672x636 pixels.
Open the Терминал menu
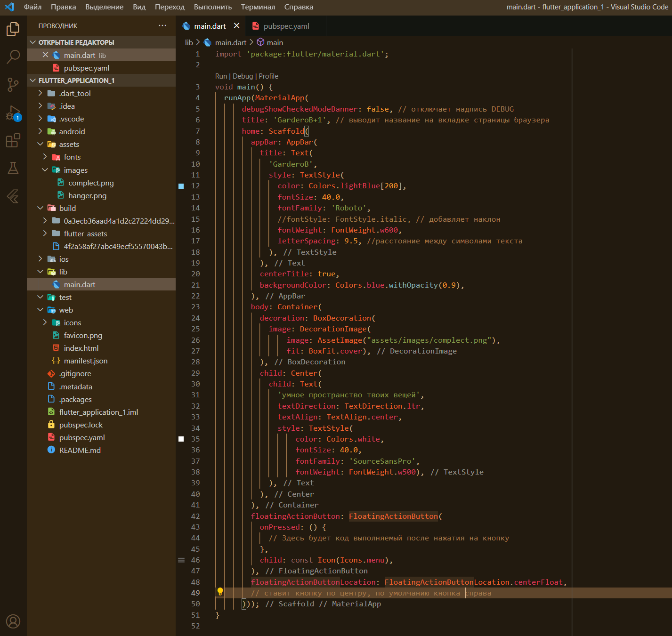[x=258, y=7]
